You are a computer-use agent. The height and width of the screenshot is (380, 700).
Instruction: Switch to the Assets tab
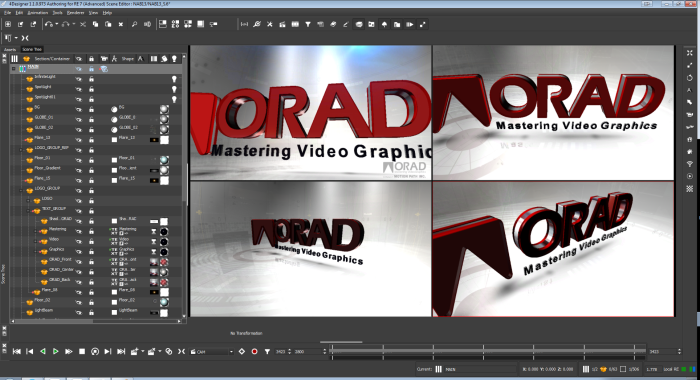coord(10,50)
